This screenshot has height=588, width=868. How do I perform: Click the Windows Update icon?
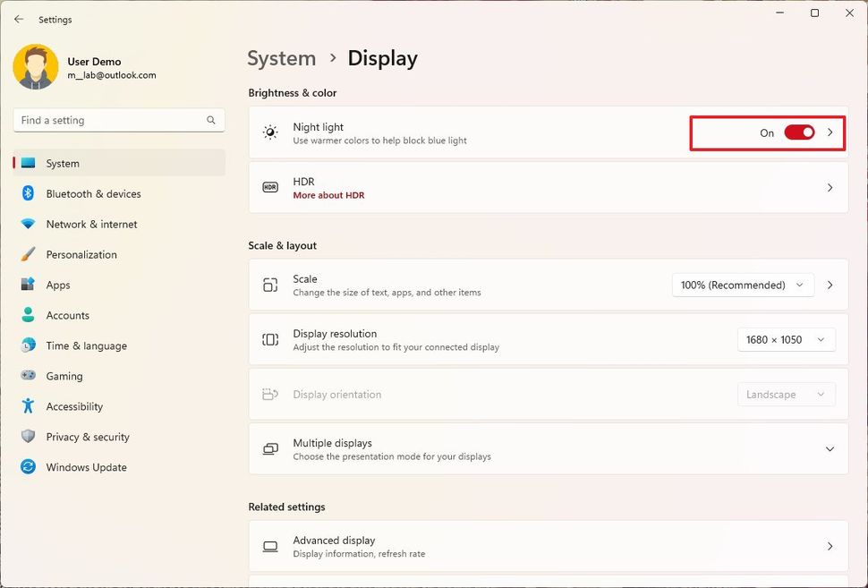coord(28,467)
